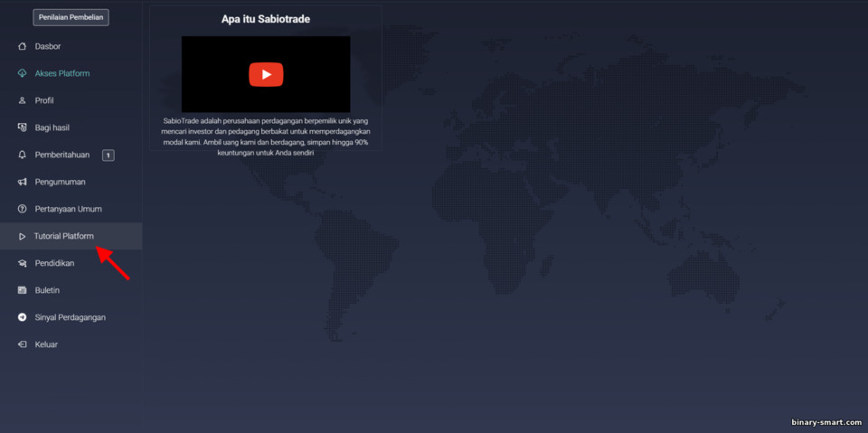Open the Dasbor menu item
Screen dimensions: 868x433
tap(48, 46)
